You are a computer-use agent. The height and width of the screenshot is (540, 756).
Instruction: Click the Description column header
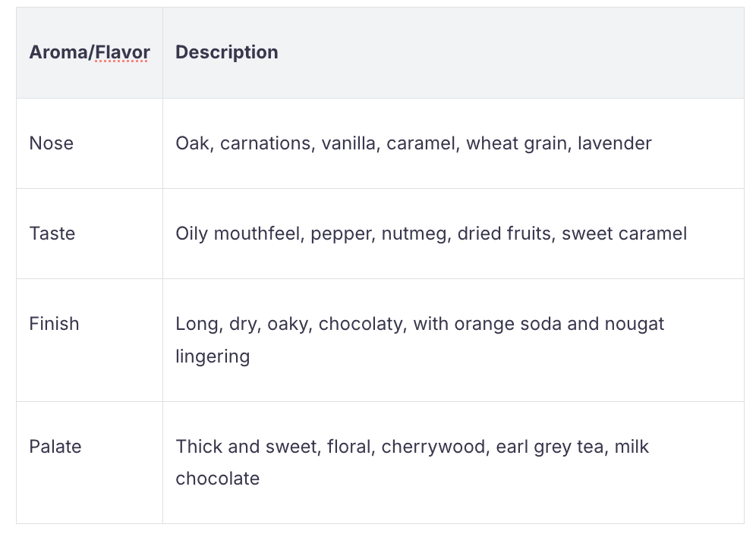click(226, 52)
